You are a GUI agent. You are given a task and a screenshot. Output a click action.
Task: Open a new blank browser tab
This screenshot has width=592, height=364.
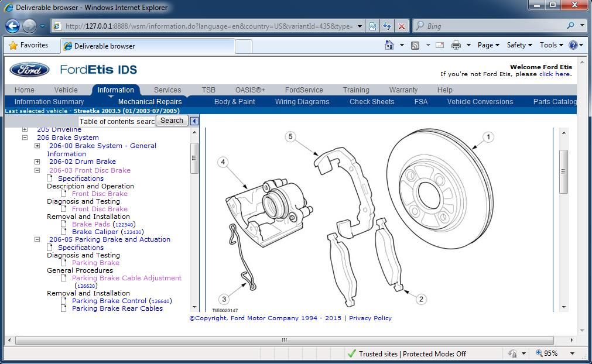pos(244,46)
